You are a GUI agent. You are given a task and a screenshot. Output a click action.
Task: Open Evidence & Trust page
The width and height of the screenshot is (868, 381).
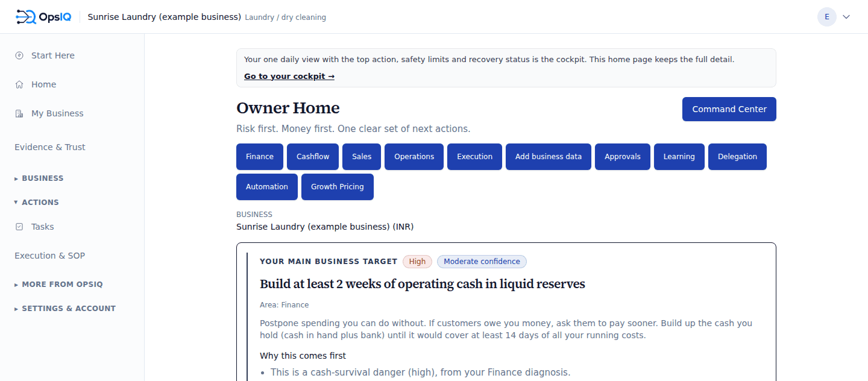[50, 147]
